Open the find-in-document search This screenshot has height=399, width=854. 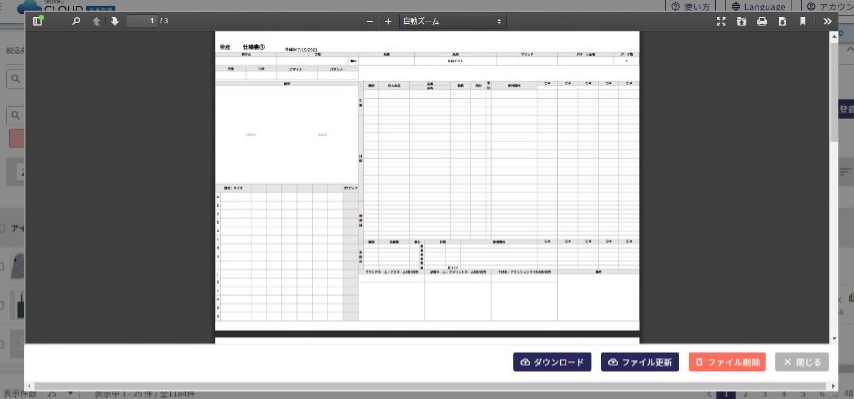point(77,21)
